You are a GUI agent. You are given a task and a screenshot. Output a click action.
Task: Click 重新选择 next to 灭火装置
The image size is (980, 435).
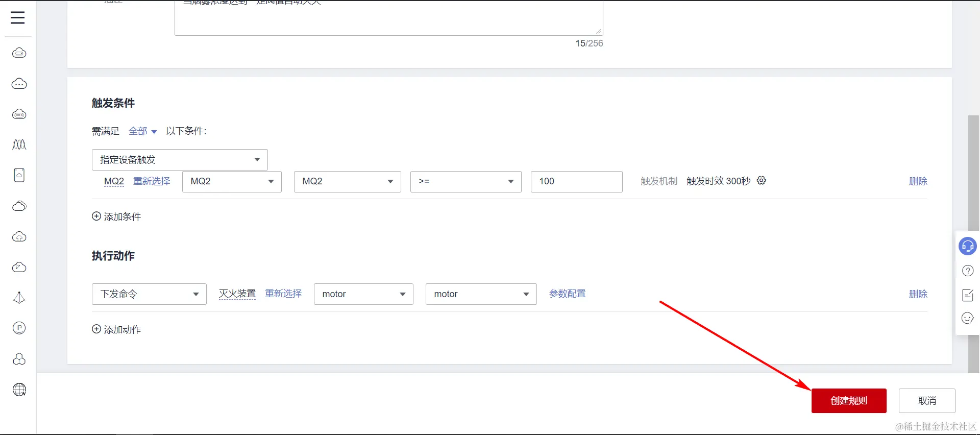(283, 294)
